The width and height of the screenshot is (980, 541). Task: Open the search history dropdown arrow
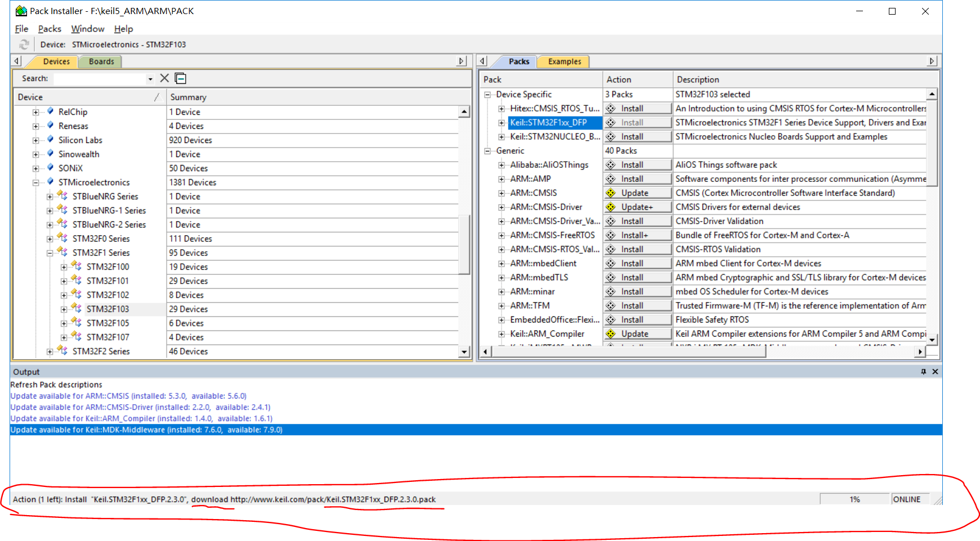click(150, 79)
